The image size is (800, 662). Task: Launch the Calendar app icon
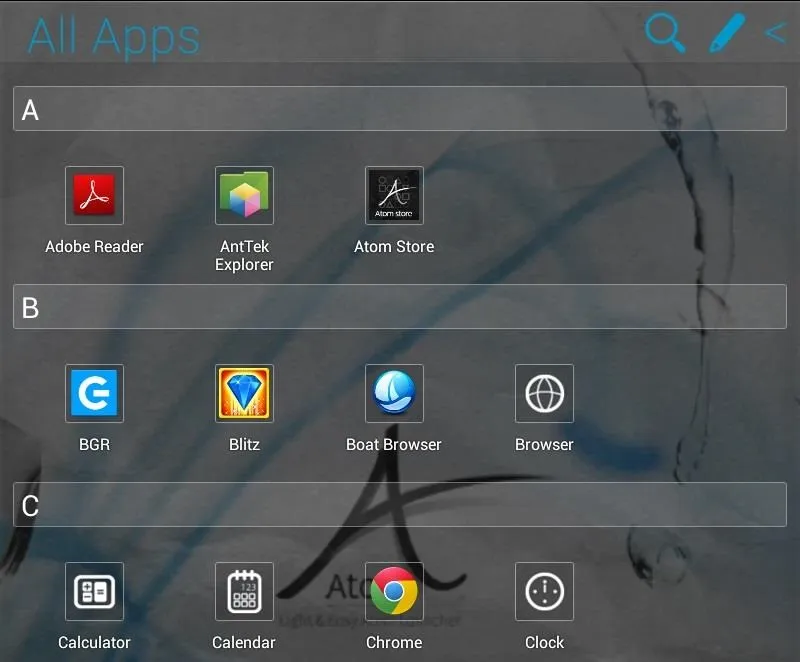click(244, 591)
